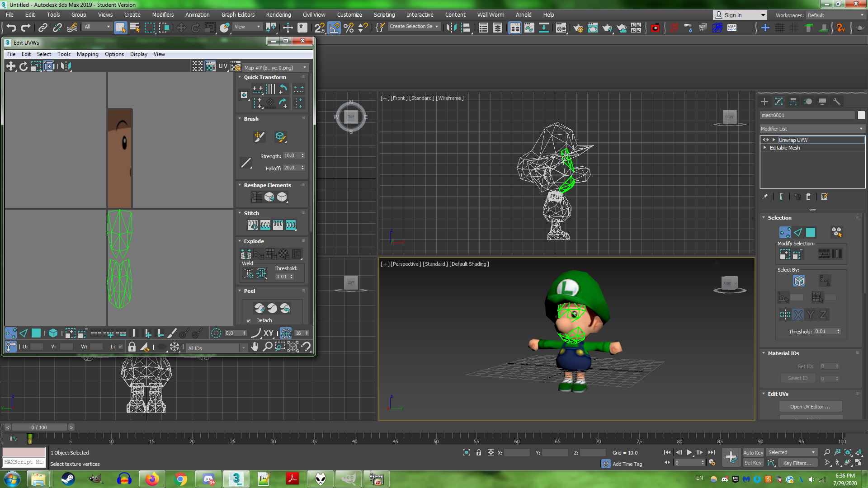
Task: Open the Create tab in command panel
Action: click(x=764, y=102)
